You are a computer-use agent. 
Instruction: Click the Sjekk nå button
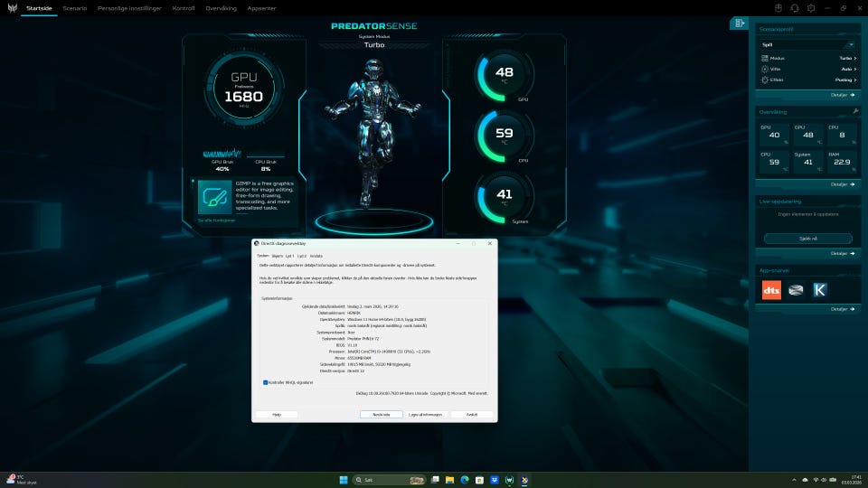pos(807,239)
